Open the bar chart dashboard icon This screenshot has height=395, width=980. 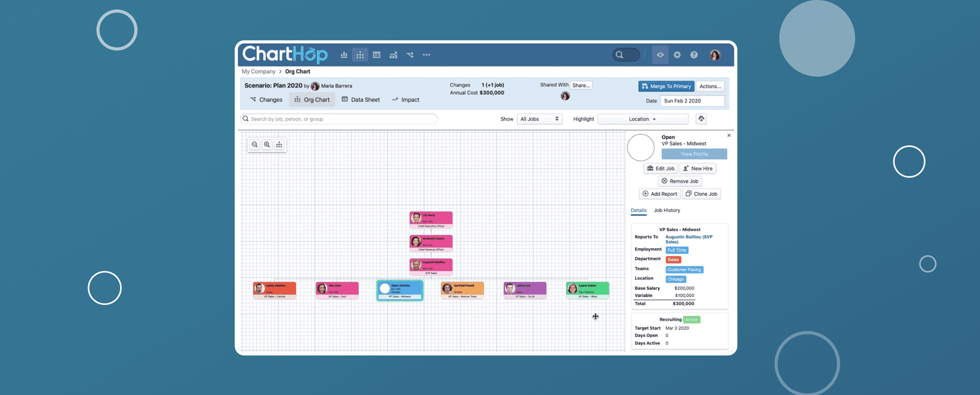tap(344, 55)
